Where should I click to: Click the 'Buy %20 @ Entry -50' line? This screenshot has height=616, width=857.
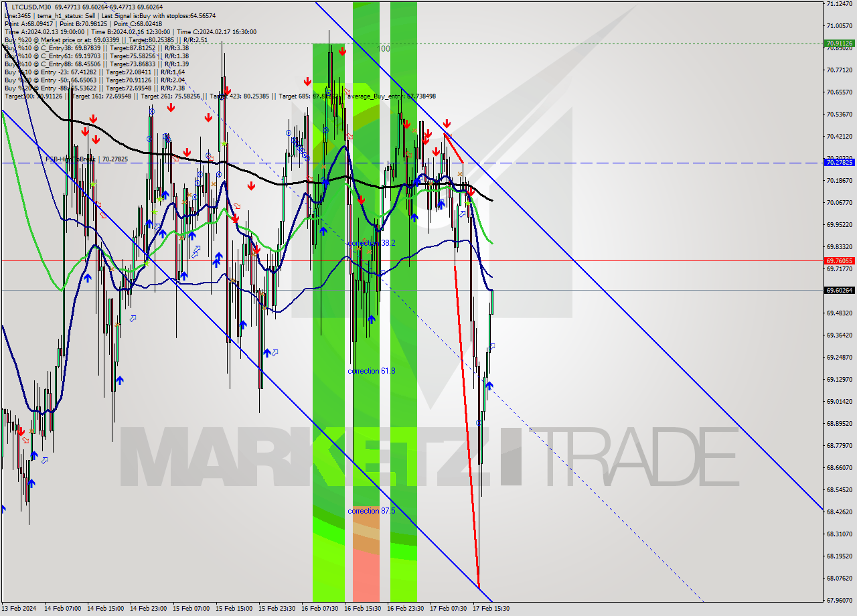coord(94,80)
